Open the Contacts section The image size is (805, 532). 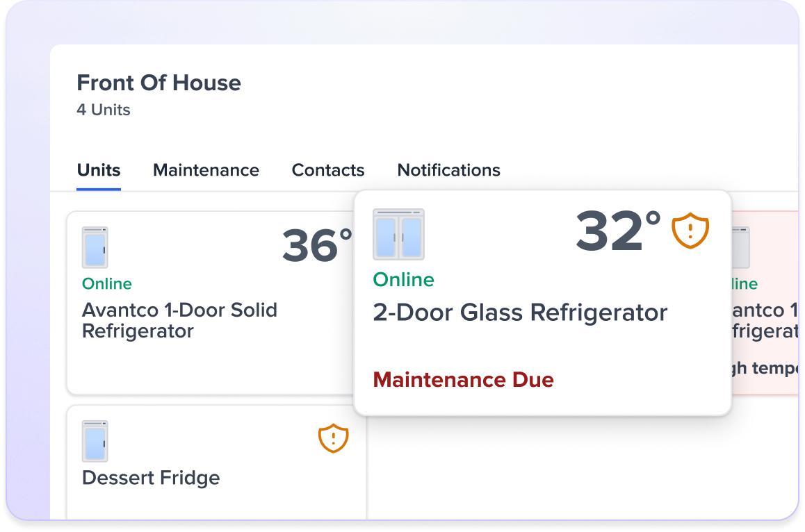(x=328, y=170)
